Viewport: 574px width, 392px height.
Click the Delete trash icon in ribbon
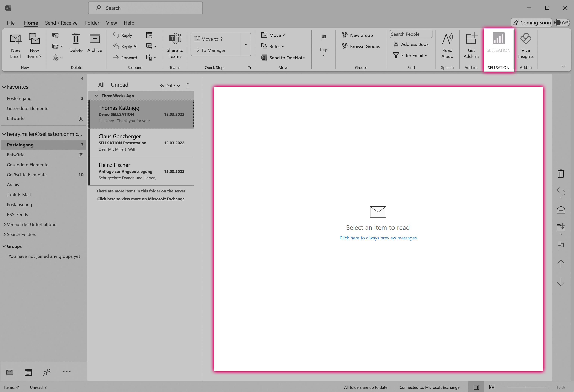pyautogui.click(x=76, y=43)
